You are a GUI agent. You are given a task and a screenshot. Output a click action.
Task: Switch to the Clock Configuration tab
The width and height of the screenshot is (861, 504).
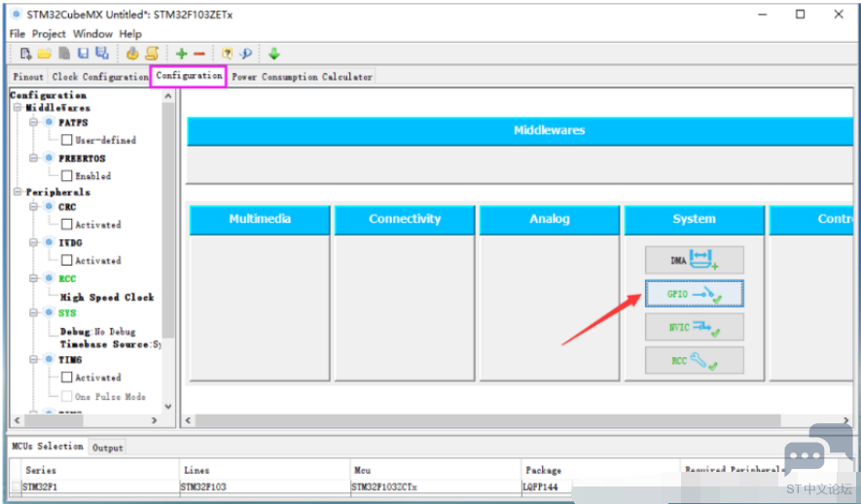point(100,77)
